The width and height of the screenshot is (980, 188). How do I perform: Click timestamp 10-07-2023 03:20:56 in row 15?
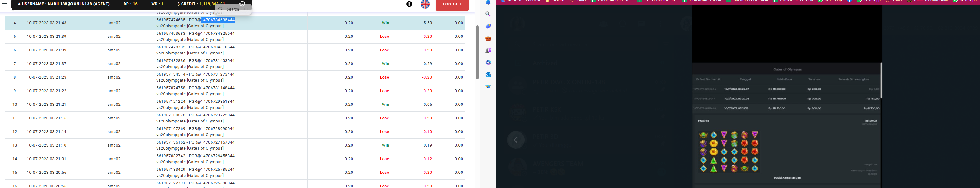tap(46, 172)
